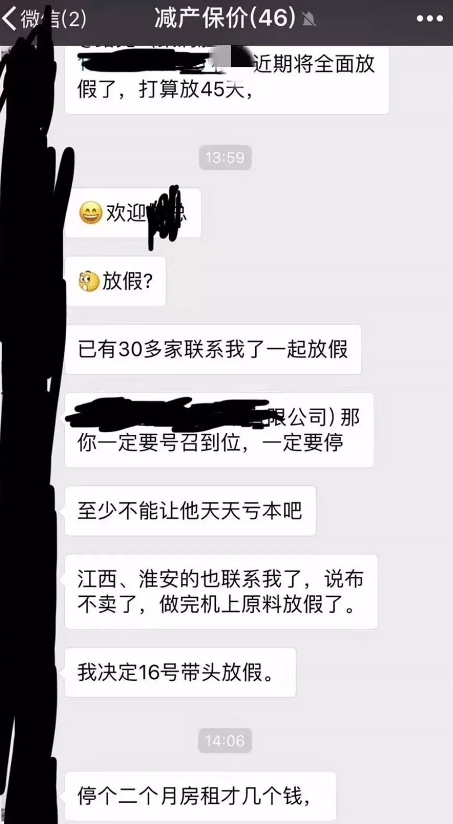
Task: Tap the 欢迎 welcome message bubble
Action: pos(132,213)
